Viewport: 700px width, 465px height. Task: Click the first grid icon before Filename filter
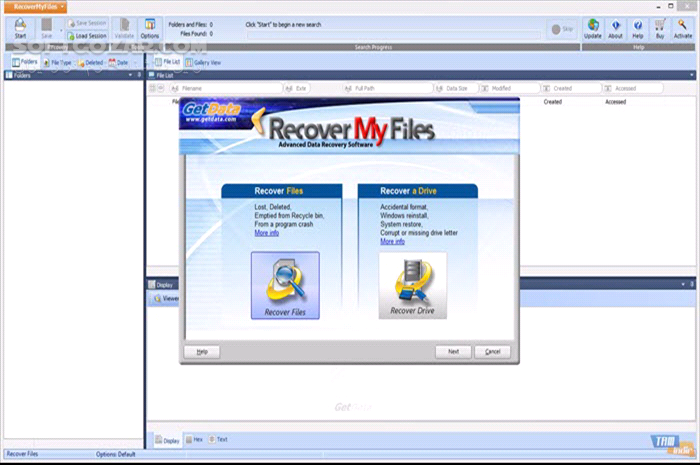152,88
